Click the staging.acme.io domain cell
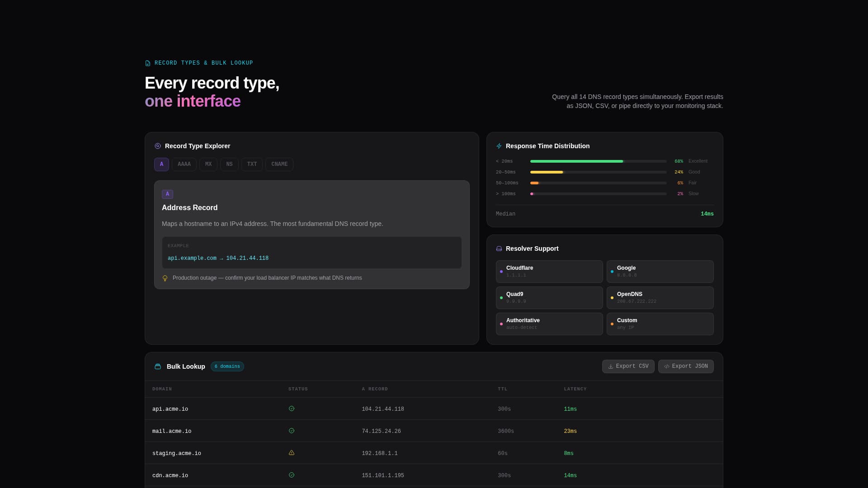Viewport: 868px width, 488px height. click(x=177, y=454)
